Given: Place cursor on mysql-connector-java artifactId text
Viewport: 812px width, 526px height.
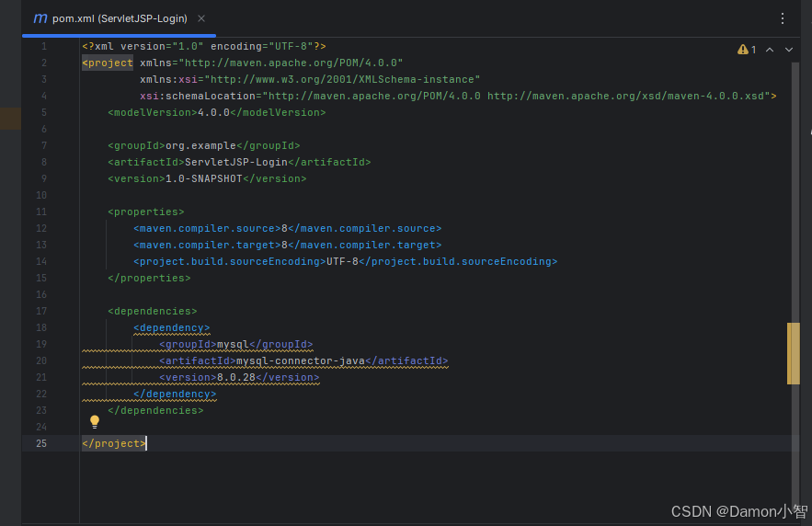Looking at the screenshot, I should pyautogui.click(x=301, y=360).
